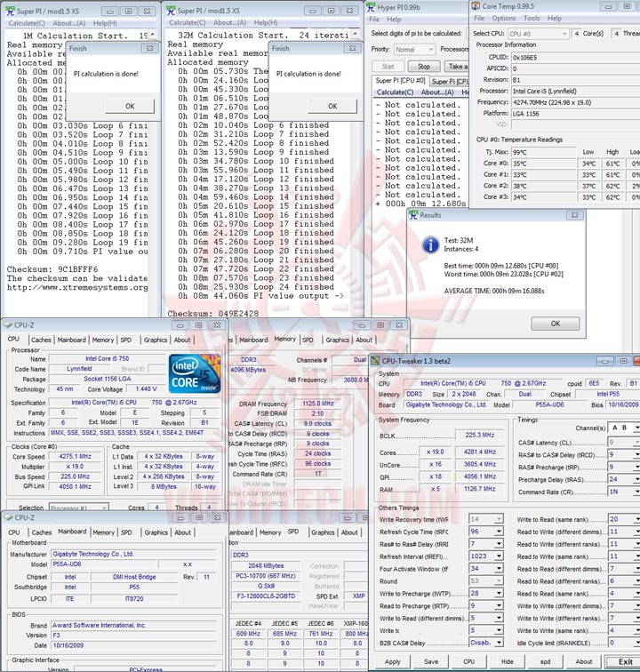
Task: Switch to Mainboard tab in top CPU-Z
Action: point(72,340)
